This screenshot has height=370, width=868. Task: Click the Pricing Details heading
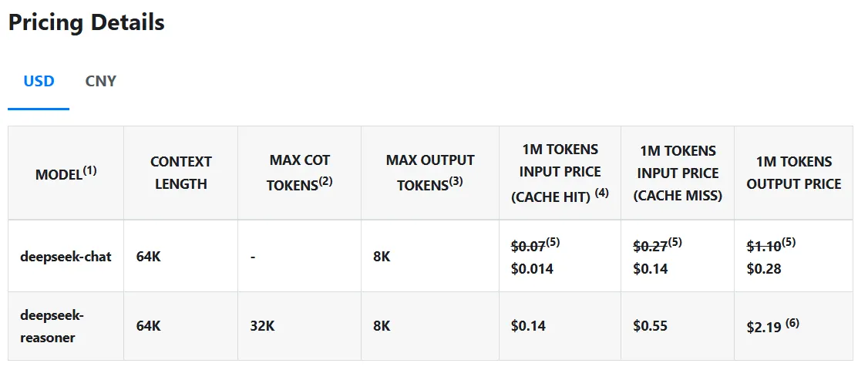(86, 22)
